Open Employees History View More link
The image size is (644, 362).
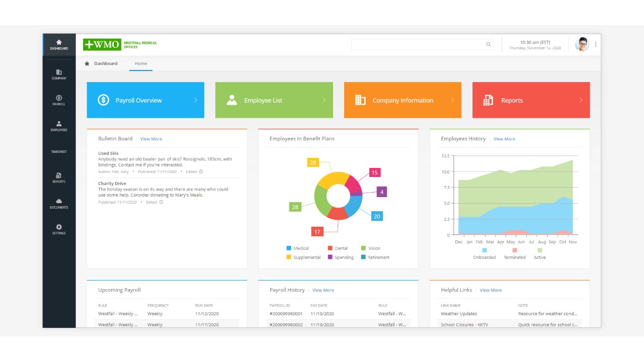click(x=504, y=139)
